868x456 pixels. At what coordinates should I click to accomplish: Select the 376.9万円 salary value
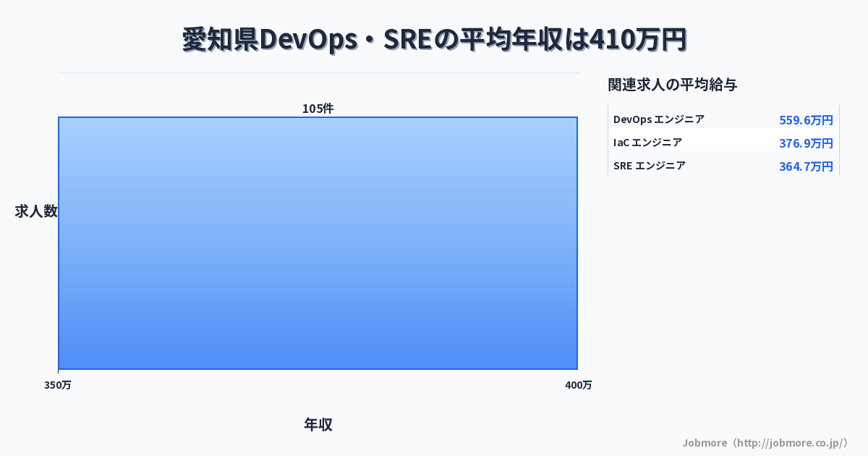click(806, 143)
